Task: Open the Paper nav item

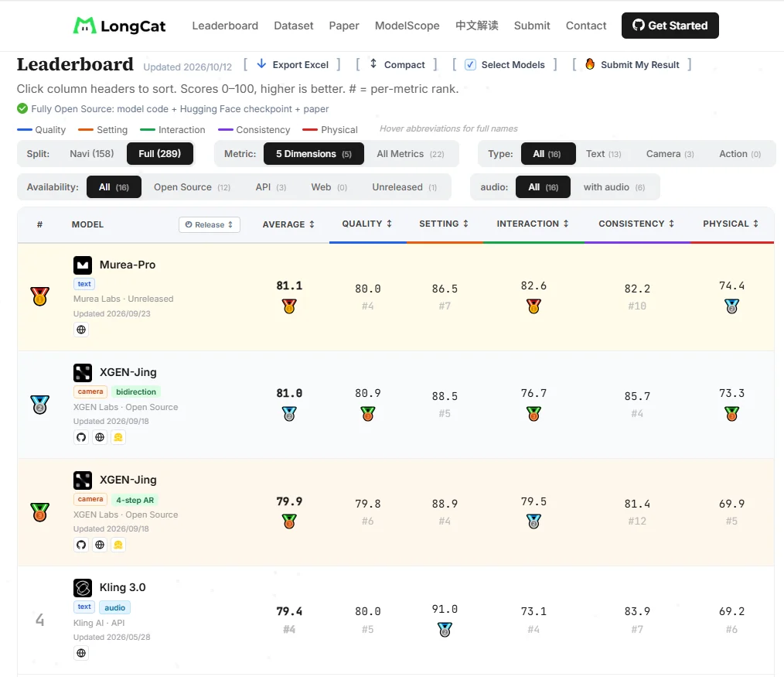Action: 344,26
